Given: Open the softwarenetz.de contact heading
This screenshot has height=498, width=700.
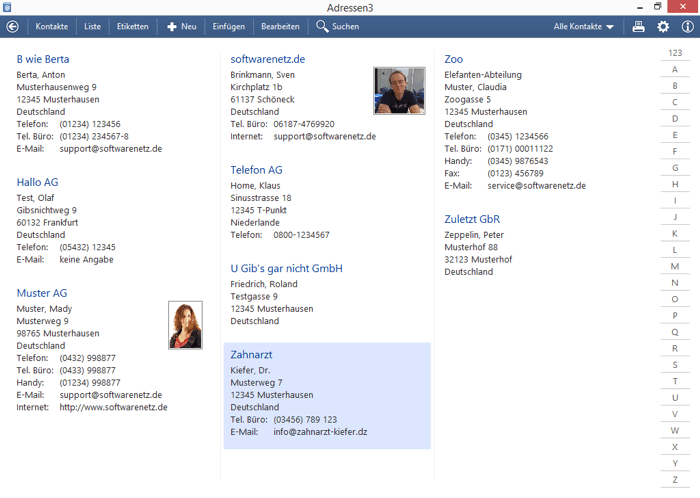Looking at the screenshot, I should (267, 59).
